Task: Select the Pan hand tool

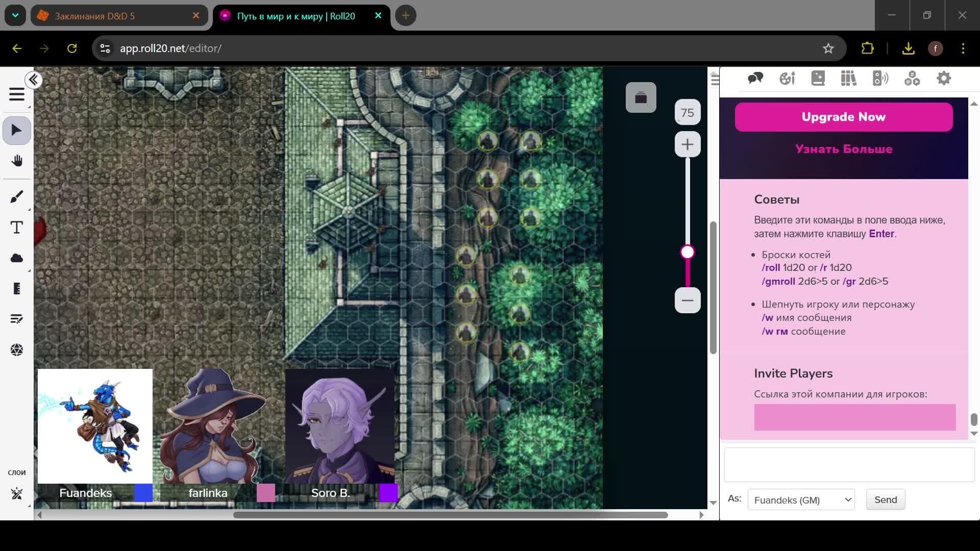Action: [17, 161]
